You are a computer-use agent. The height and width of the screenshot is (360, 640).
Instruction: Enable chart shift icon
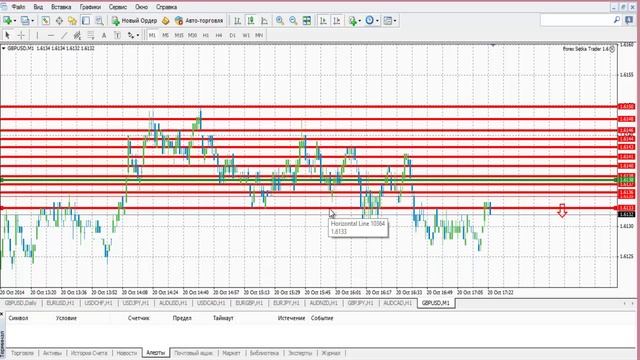pos(336,20)
